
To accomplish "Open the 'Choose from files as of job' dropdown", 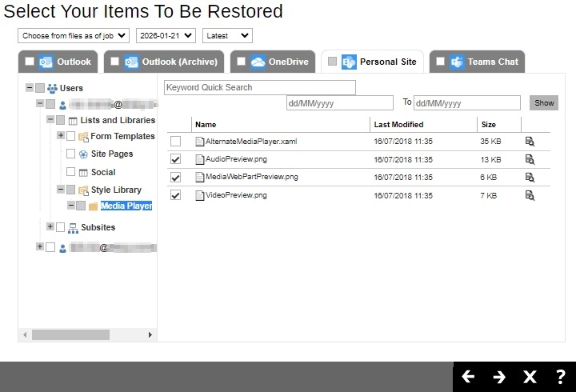I will (x=73, y=36).
